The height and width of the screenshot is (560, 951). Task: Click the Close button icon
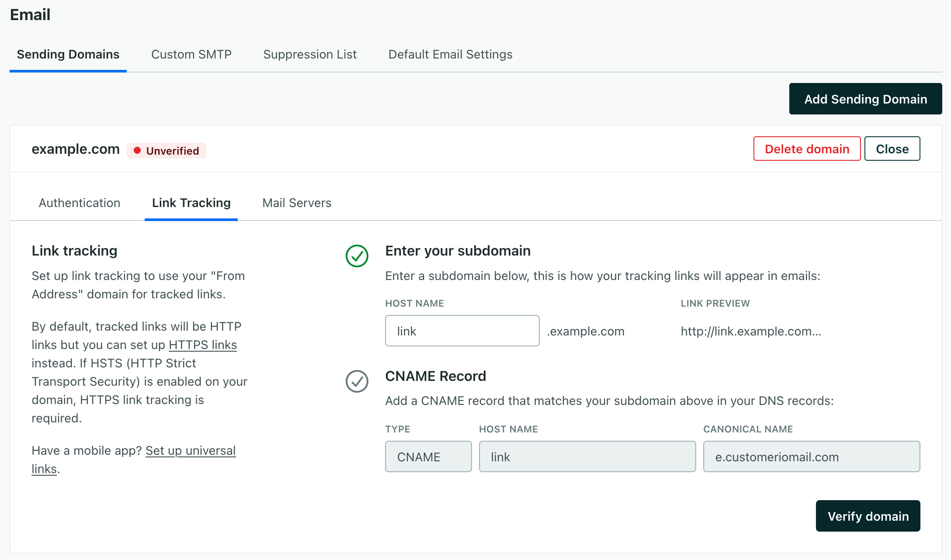click(892, 149)
